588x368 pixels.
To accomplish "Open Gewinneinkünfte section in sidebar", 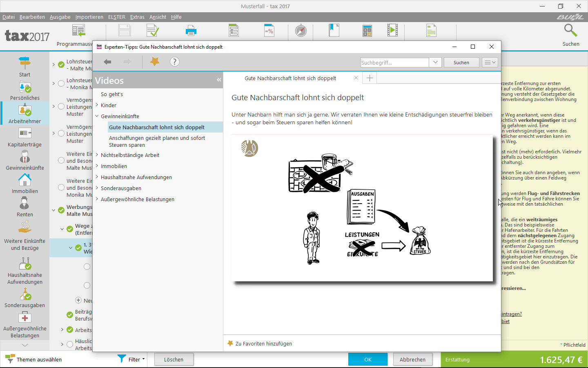I will point(24,160).
